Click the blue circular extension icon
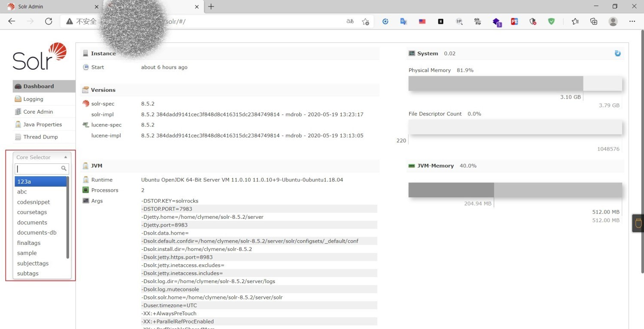This screenshot has width=644, height=329. 385,21
